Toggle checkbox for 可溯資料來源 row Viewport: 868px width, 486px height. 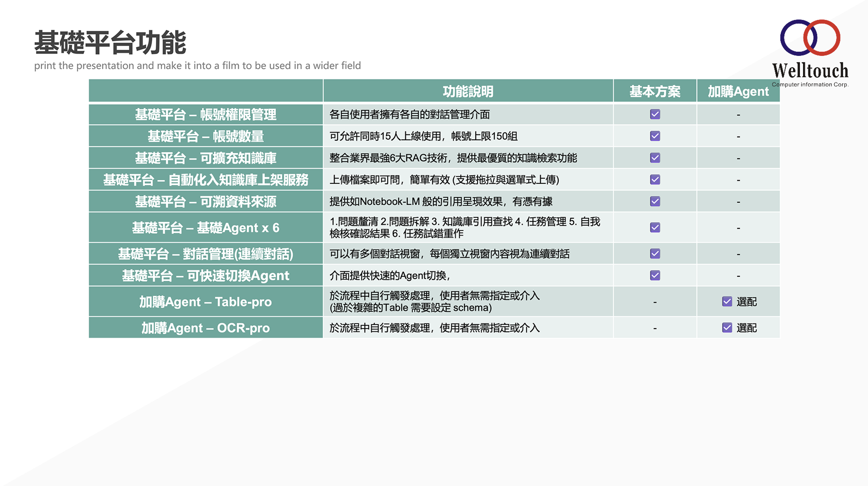pos(655,201)
